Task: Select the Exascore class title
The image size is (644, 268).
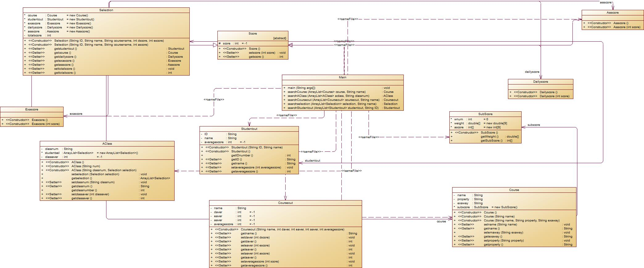Action: click(32, 109)
